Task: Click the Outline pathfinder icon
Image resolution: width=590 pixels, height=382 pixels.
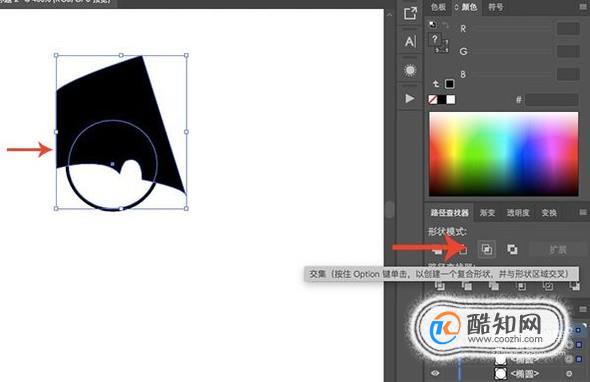Action: tap(548, 286)
